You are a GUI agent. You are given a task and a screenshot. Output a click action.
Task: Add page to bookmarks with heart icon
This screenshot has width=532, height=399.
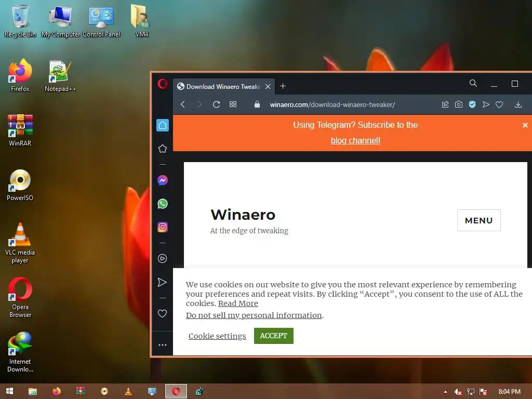click(x=499, y=104)
